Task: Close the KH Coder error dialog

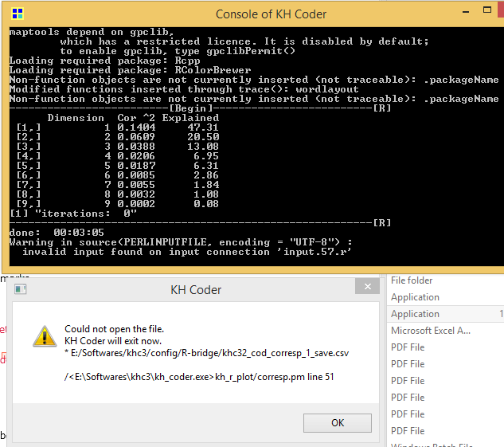Action: (367, 286)
